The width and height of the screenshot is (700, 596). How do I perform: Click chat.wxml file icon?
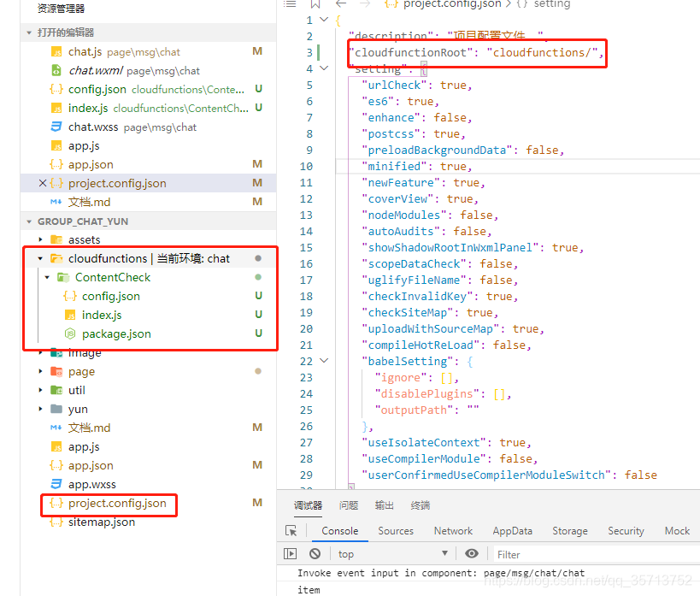pos(56,71)
